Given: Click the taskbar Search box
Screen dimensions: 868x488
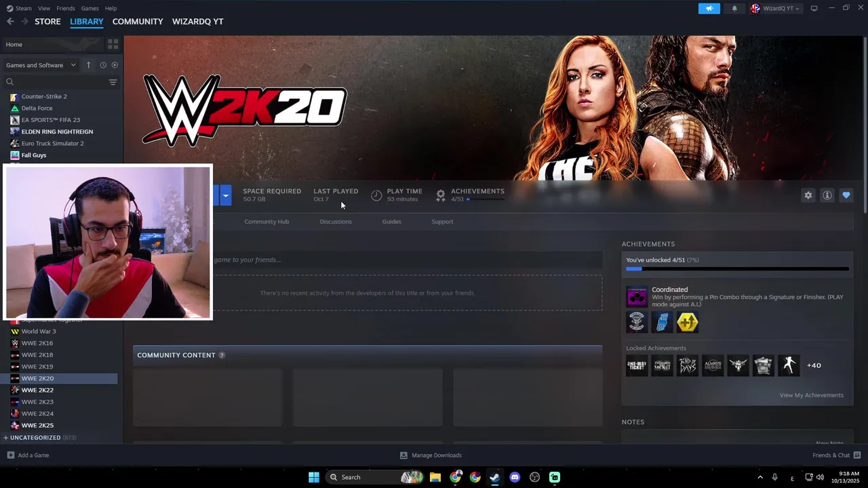Looking at the screenshot, I should click(x=374, y=477).
